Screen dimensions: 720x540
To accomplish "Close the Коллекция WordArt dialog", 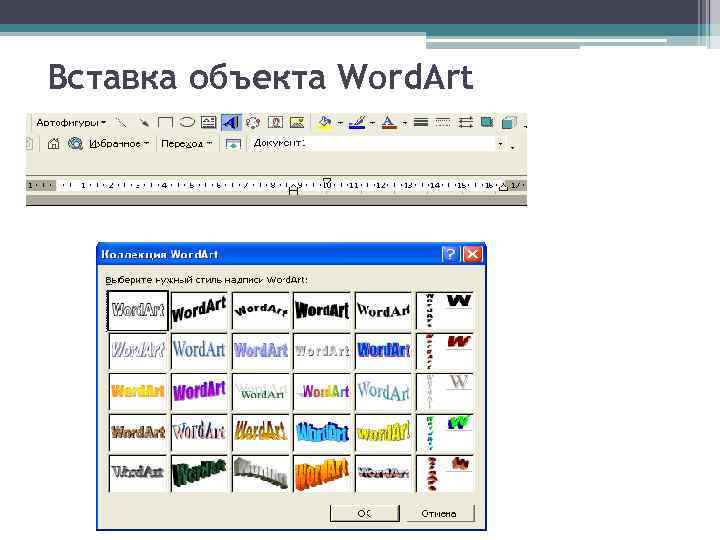I will 472,254.
